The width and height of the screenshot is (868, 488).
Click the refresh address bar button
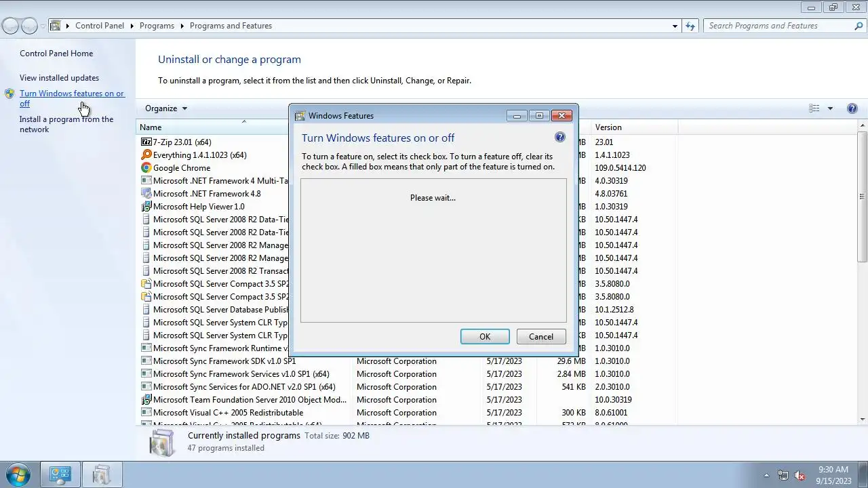pyautogui.click(x=690, y=26)
